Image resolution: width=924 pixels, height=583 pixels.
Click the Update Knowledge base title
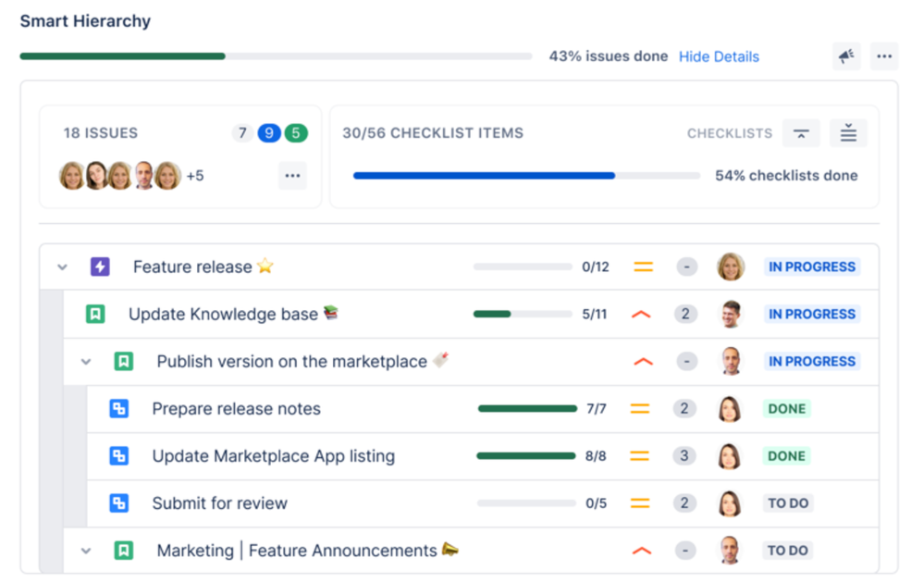(223, 315)
